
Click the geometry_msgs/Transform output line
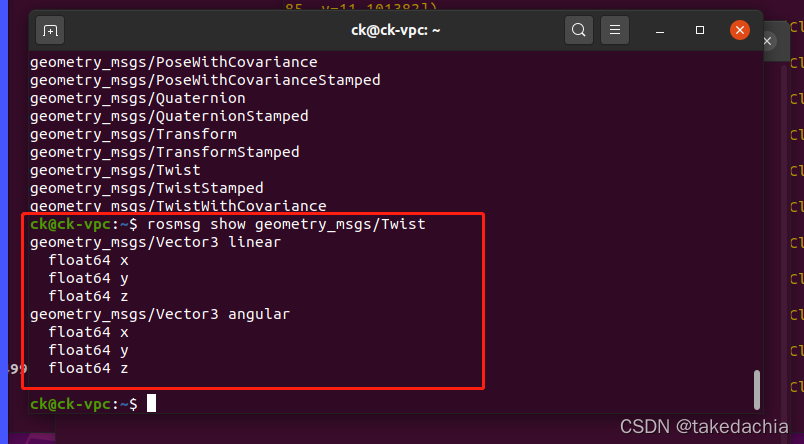[x=133, y=134]
